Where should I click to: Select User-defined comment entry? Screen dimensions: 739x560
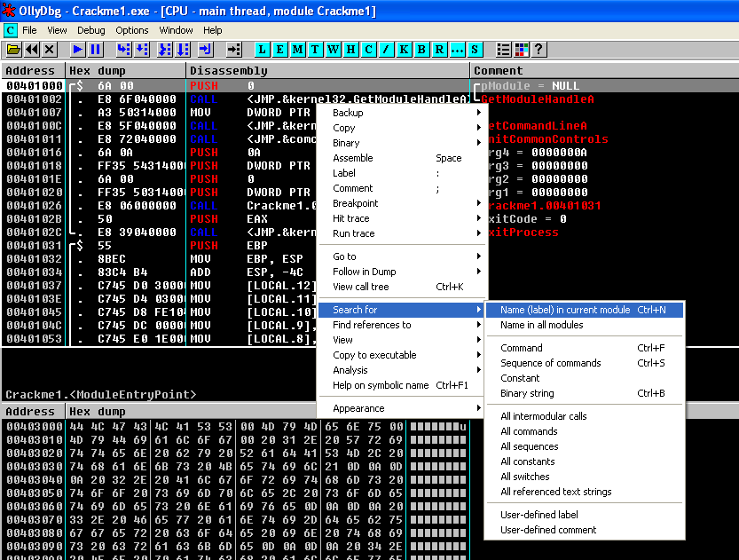585,530
